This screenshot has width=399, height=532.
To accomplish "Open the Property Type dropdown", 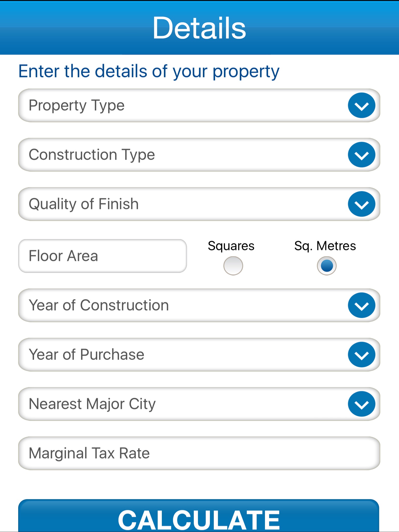I will click(x=182, y=105).
